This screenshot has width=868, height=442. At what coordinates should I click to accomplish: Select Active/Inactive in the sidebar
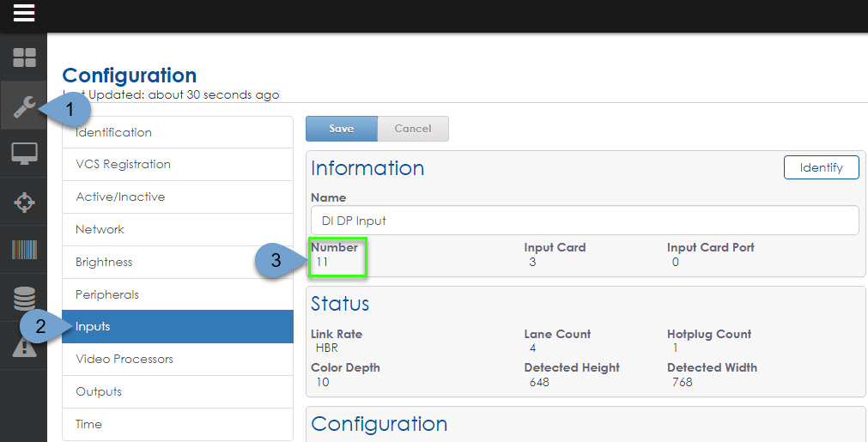click(177, 197)
